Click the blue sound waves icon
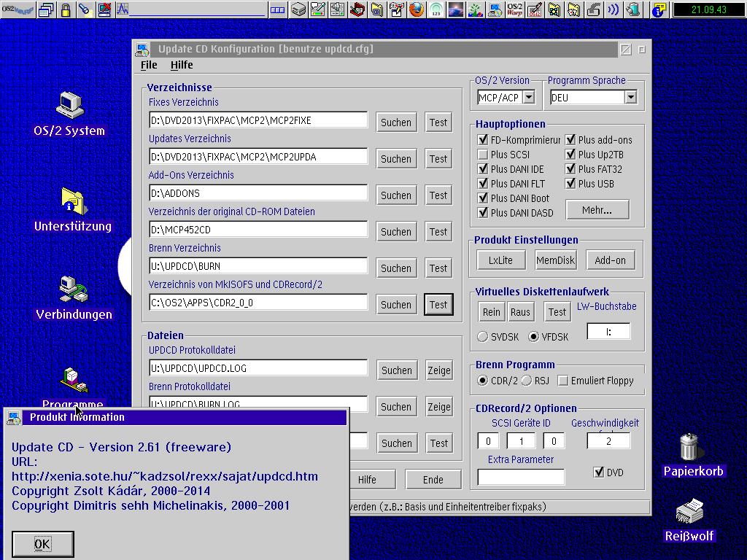747x560 pixels. (x=613, y=9)
